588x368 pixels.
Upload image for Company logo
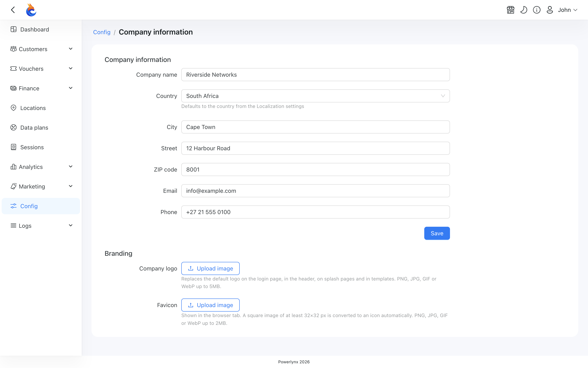[x=210, y=268]
